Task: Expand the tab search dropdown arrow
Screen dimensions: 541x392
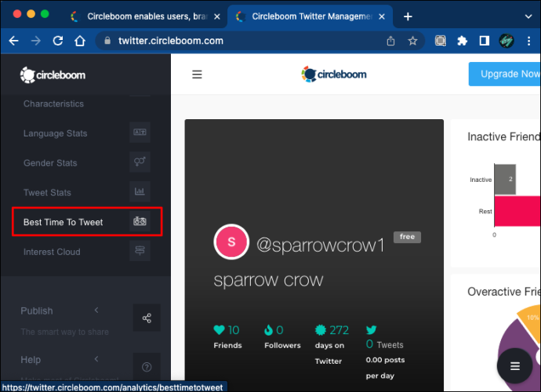Action: coord(528,16)
